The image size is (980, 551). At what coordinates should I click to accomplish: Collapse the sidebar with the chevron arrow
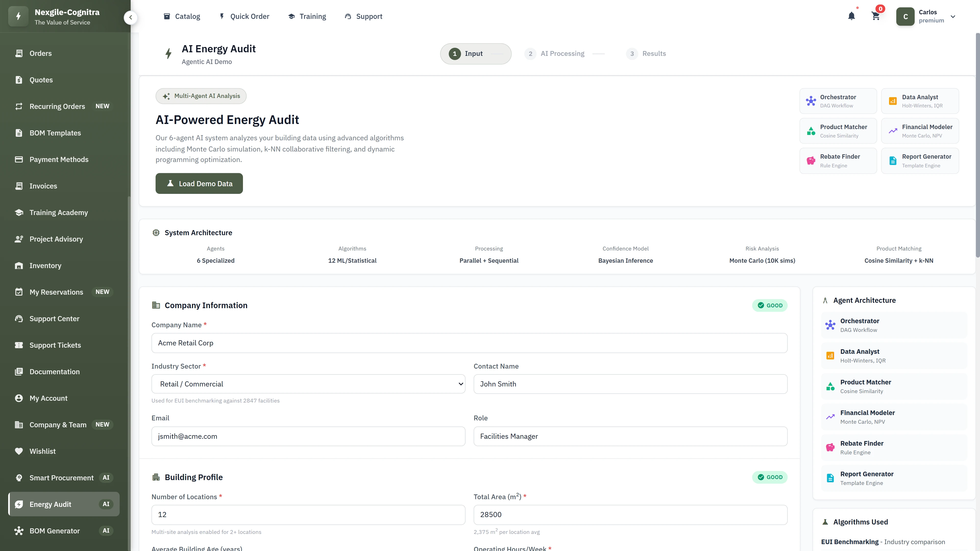point(130,17)
